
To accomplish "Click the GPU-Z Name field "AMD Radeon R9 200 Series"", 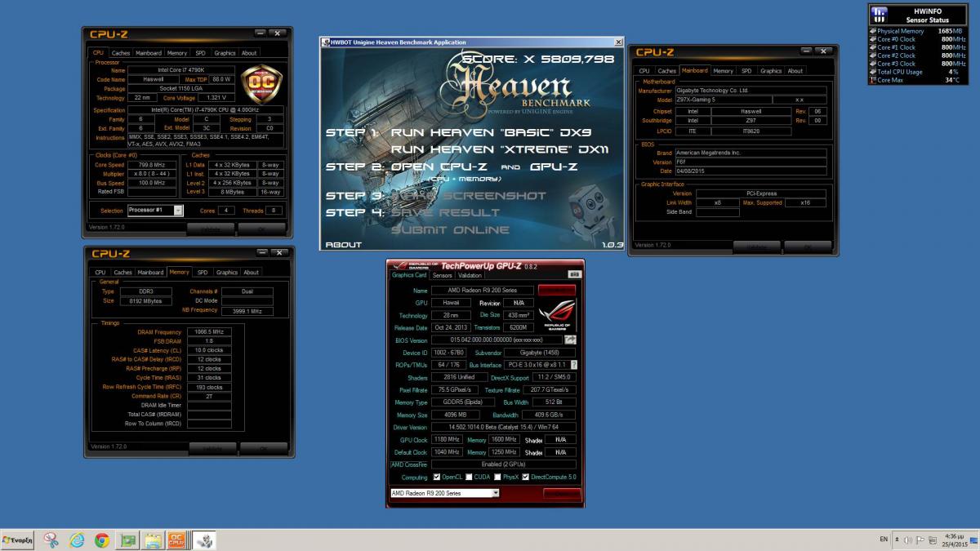I will (x=483, y=290).
